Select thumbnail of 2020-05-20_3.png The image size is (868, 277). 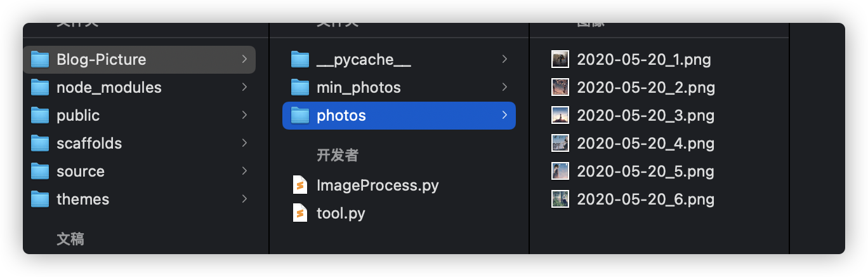pos(560,116)
